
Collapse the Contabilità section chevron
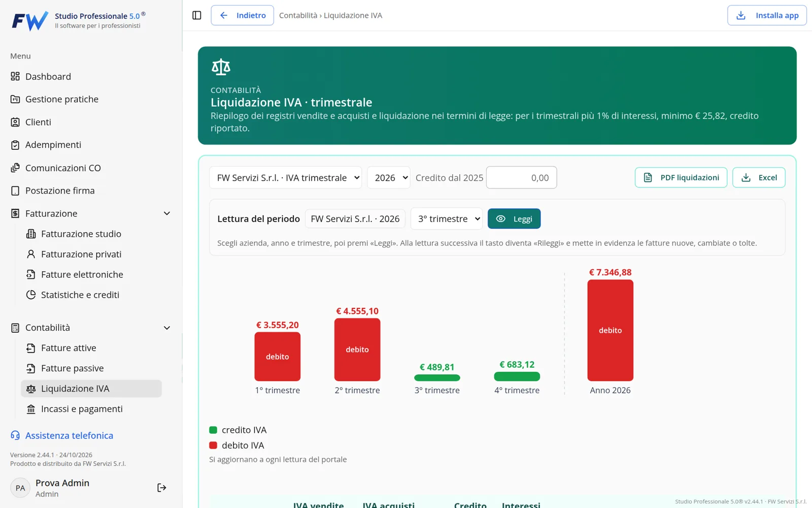[x=166, y=328]
